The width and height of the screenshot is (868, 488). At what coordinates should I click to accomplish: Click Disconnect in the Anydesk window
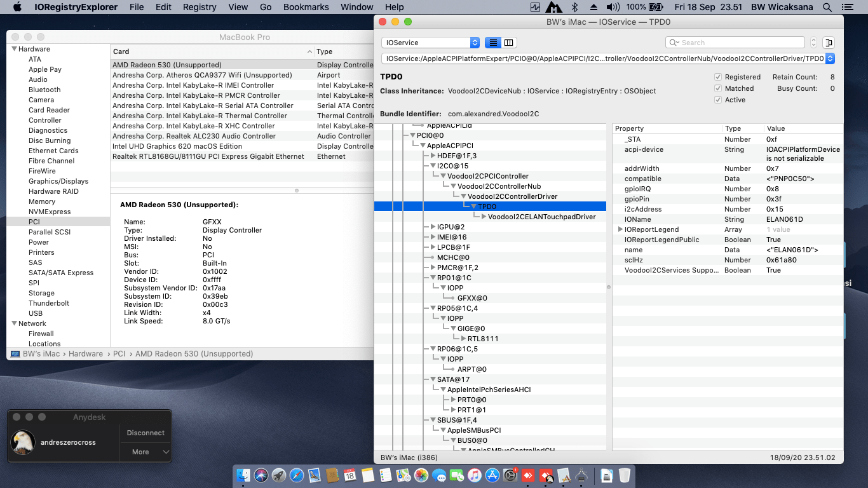point(146,433)
